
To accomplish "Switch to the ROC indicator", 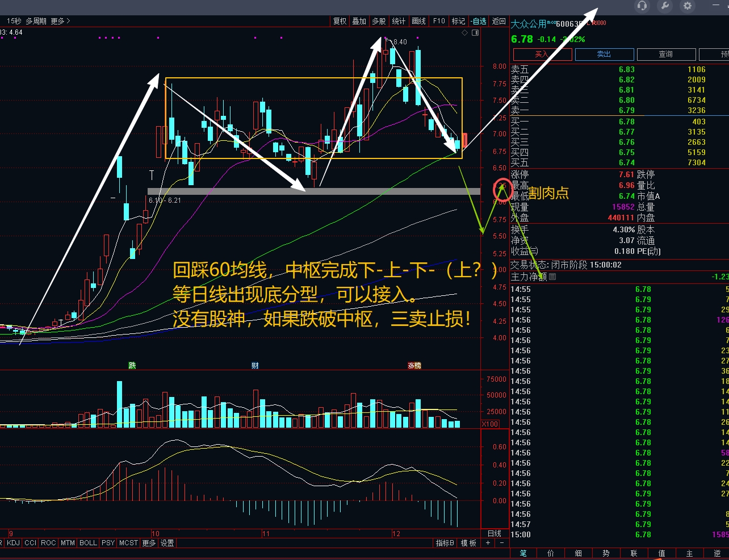I will pos(49,543).
